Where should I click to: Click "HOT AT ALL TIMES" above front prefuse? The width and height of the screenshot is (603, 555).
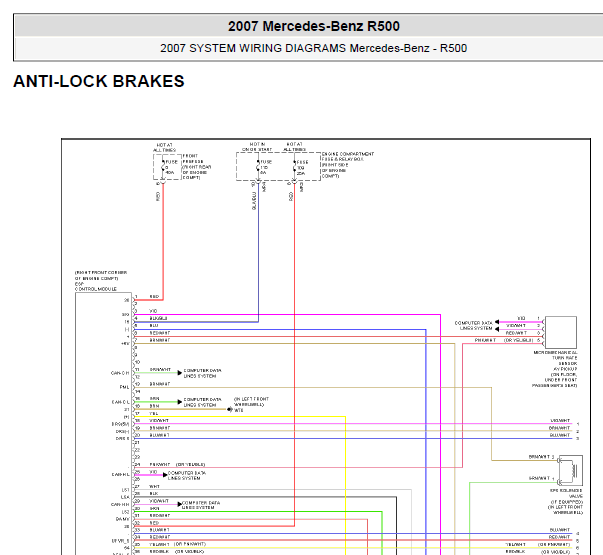tap(165, 148)
